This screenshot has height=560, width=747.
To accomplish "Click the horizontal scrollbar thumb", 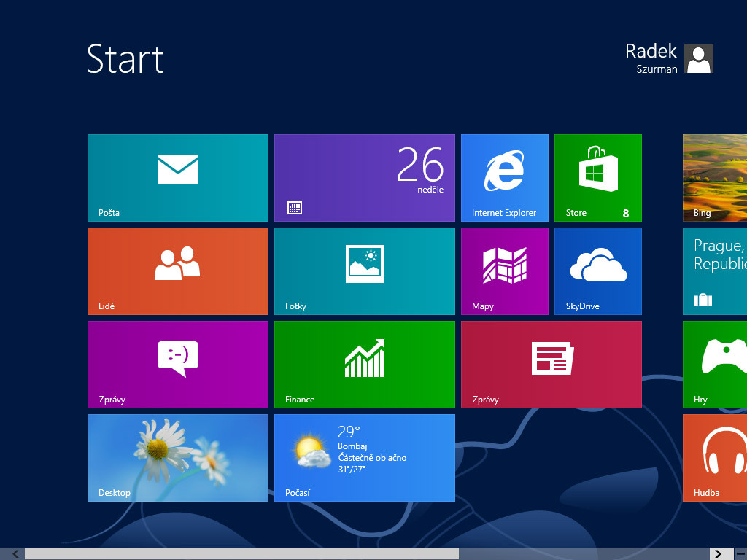I will click(x=241, y=554).
